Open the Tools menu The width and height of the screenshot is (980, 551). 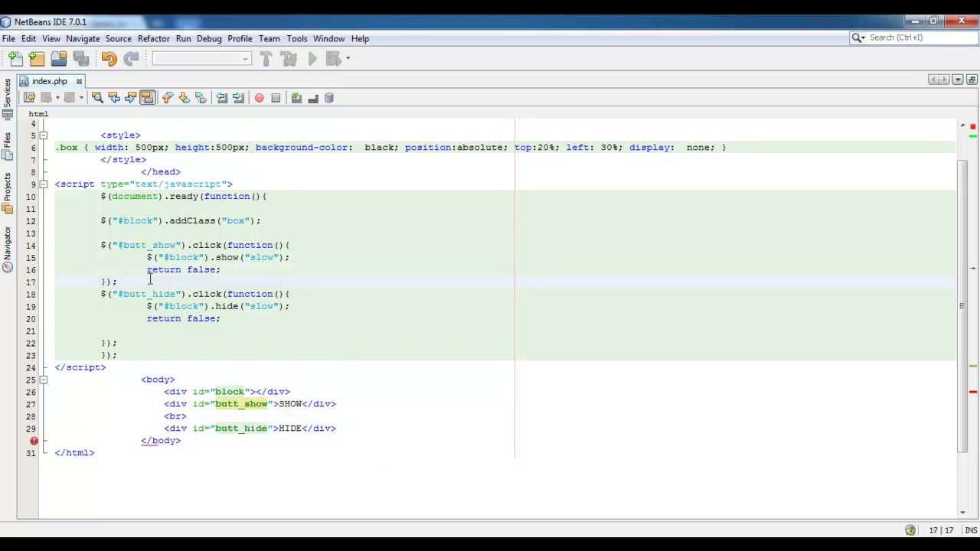[297, 38]
